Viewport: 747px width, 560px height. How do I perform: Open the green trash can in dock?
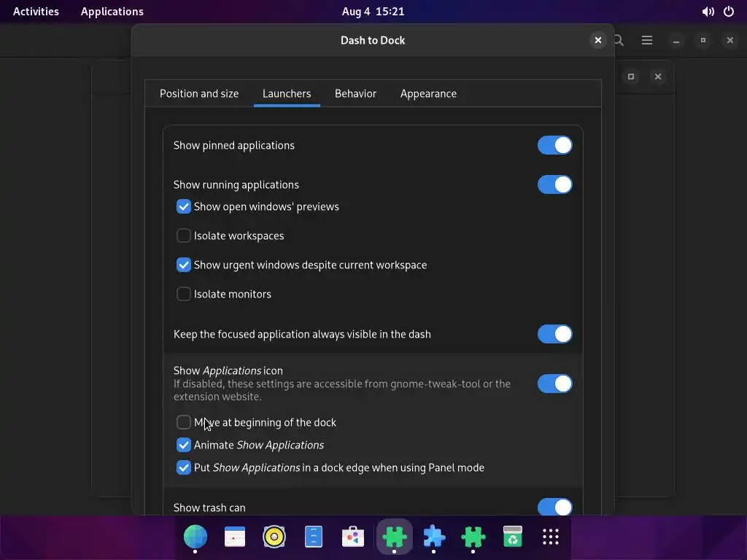click(513, 537)
